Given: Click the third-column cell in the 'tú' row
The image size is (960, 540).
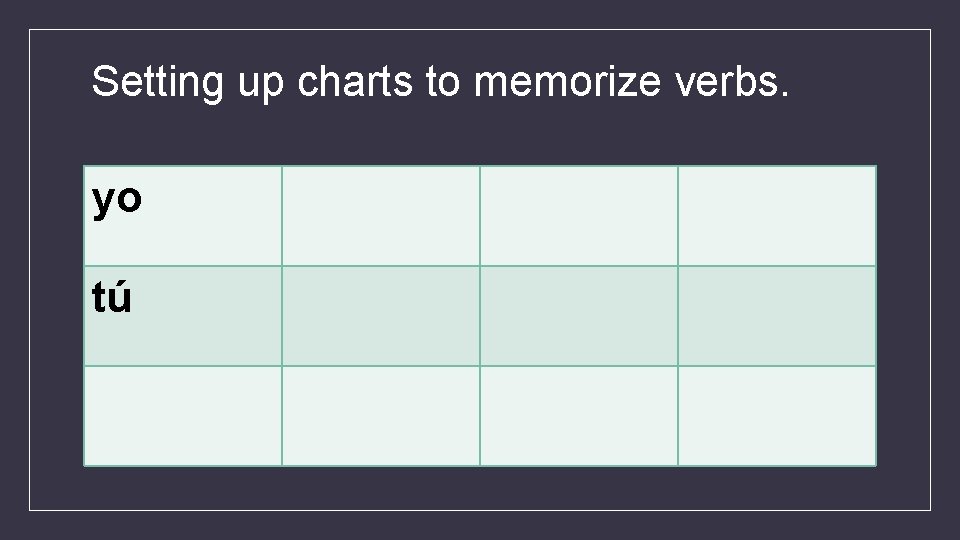Looking at the screenshot, I should click(x=579, y=316).
